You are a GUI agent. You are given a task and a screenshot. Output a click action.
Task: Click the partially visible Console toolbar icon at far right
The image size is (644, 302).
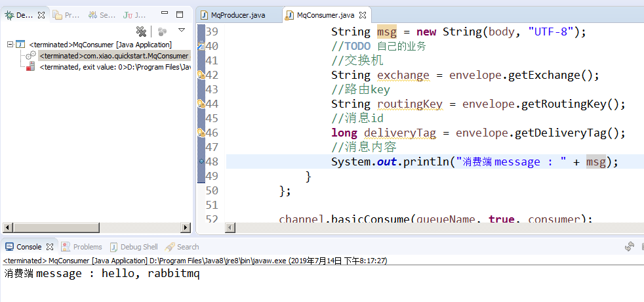pos(641,247)
